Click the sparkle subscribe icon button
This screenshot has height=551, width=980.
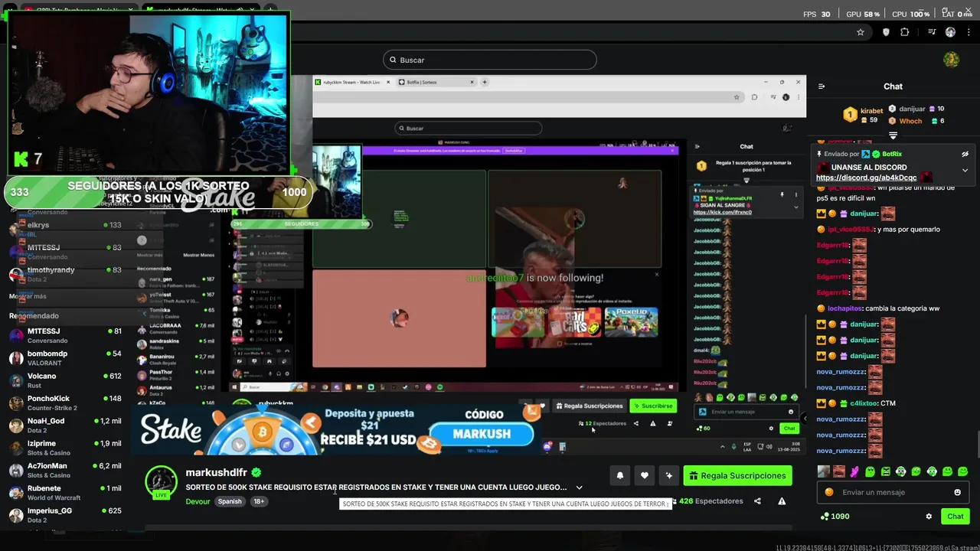point(669,475)
